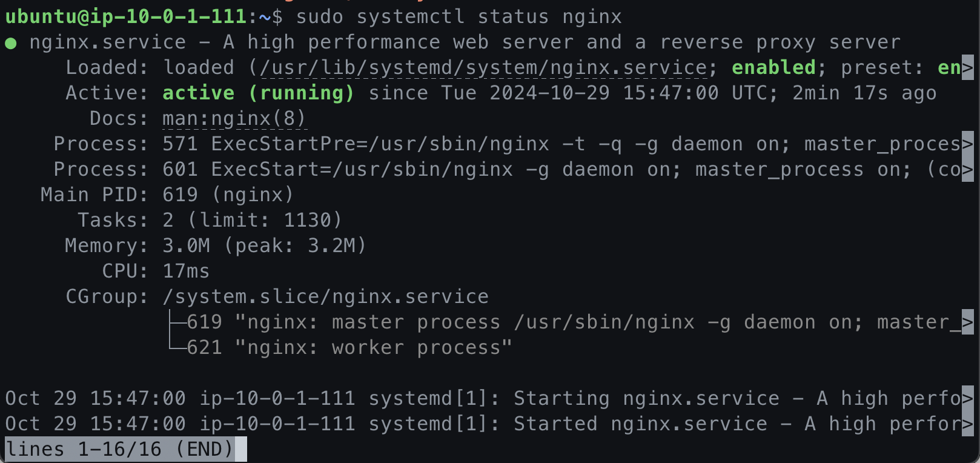
Task: Open the nginx.service unit file path link
Action: point(483,68)
